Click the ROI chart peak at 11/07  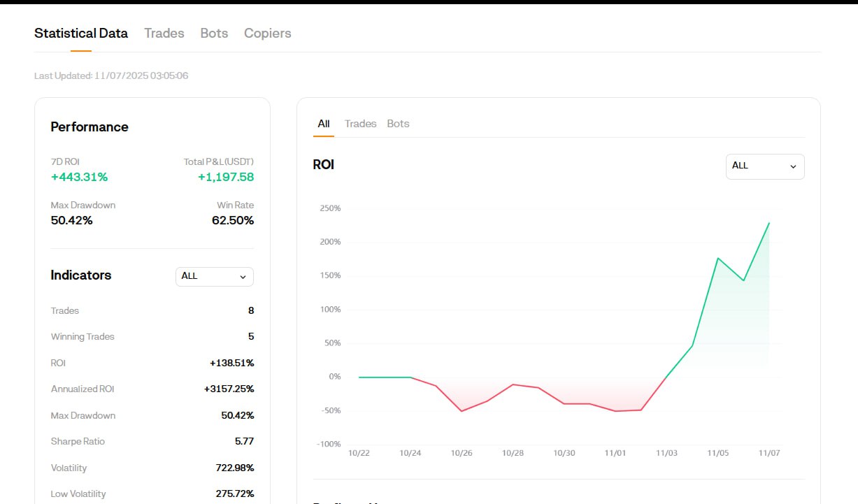(769, 223)
